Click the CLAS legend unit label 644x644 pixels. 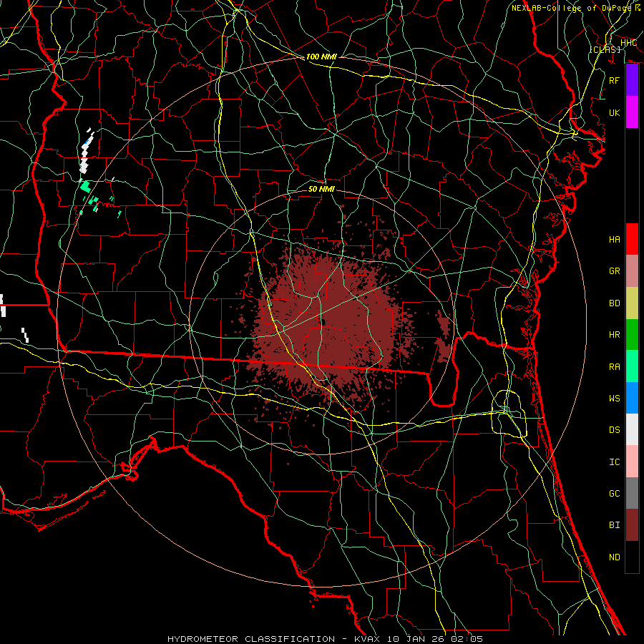[x=605, y=49]
